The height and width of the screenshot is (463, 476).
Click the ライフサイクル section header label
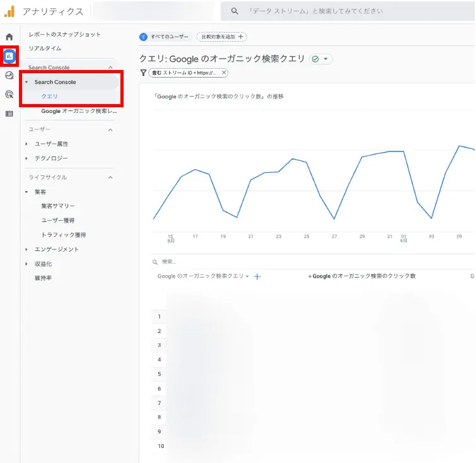[48, 177]
